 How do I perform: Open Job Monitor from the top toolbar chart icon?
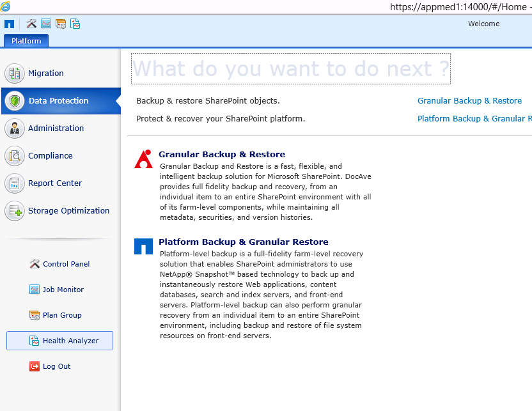[46, 24]
